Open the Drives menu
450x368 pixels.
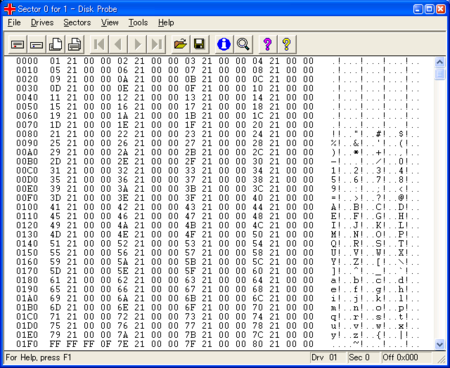click(42, 23)
